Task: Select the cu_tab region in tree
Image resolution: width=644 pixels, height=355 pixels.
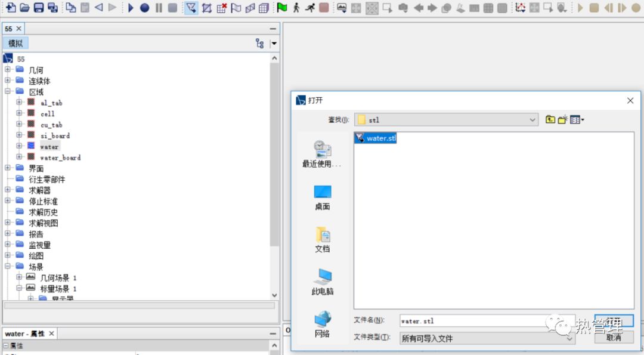Action: coord(51,125)
